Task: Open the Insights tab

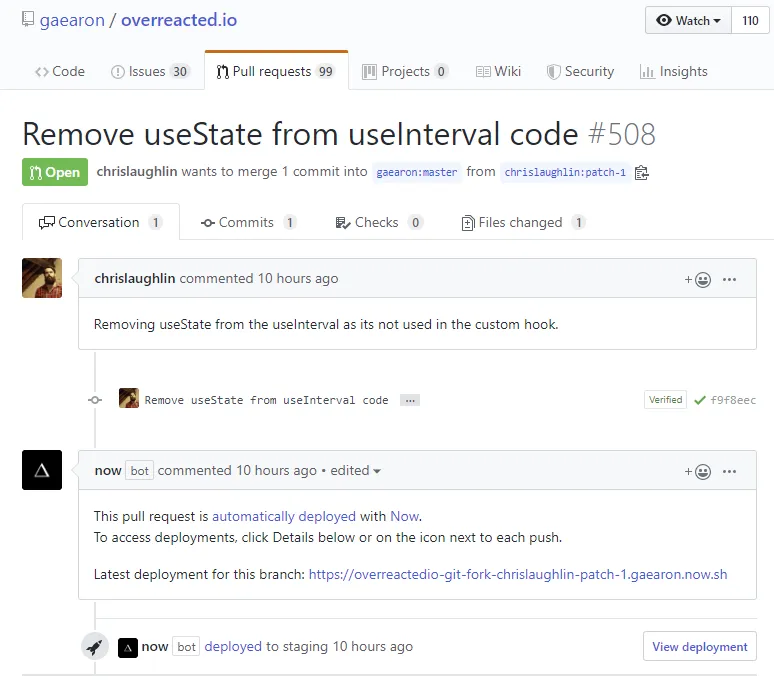Action: click(x=673, y=72)
